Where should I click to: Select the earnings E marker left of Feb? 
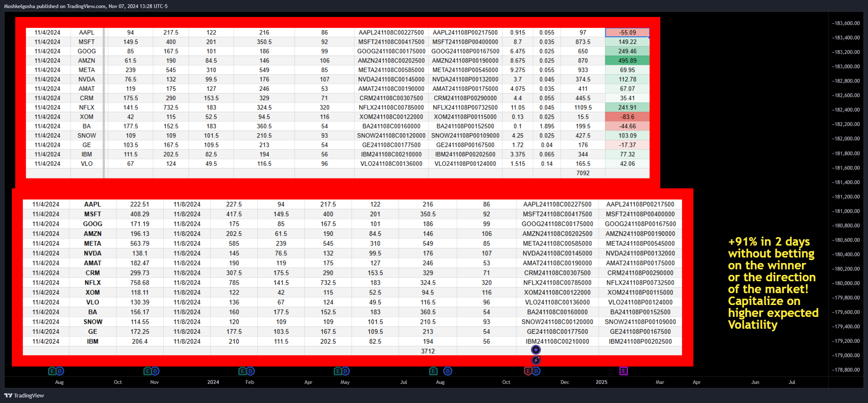[x=242, y=371]
